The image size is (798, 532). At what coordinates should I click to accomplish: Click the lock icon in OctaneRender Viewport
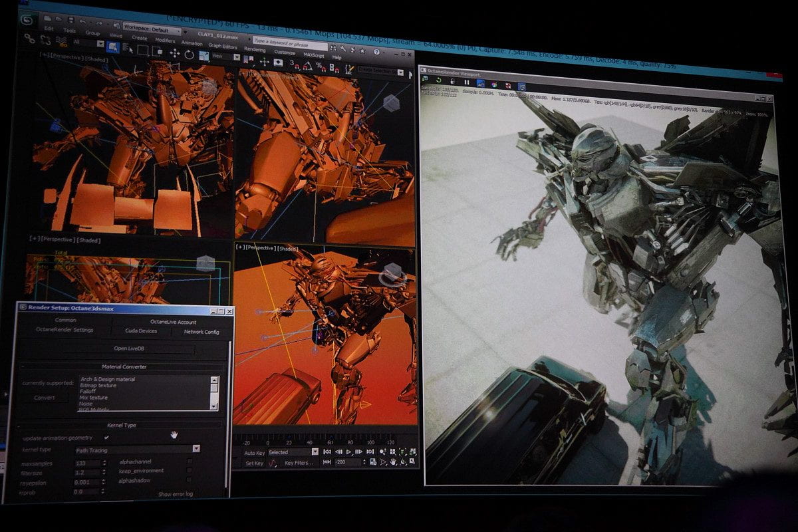pos(452,82)
